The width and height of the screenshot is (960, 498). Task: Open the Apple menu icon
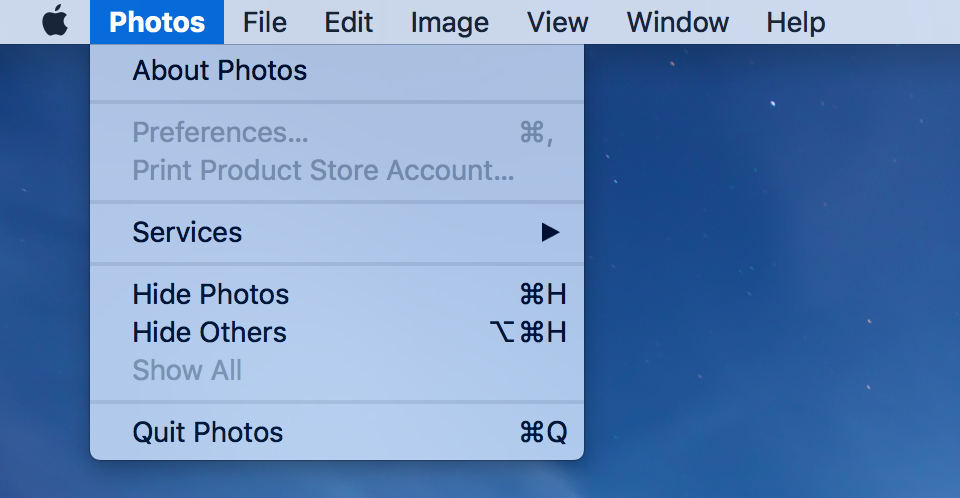tap(55, 21)
